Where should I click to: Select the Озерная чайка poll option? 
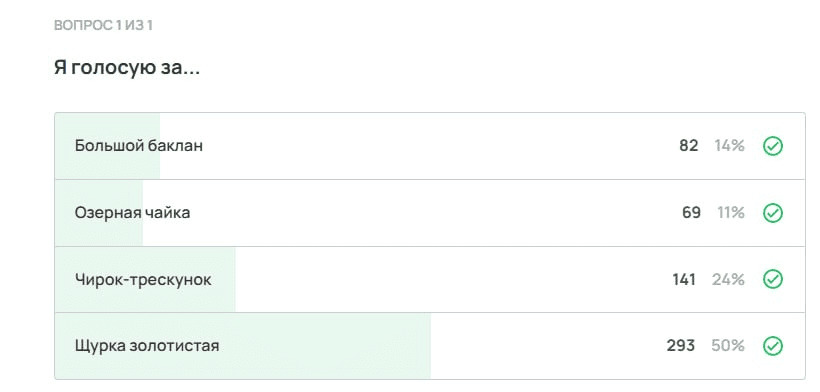click(x=430, y=213)
